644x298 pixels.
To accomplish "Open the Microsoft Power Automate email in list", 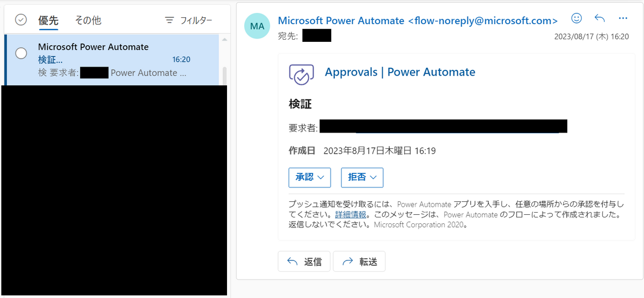I will [x=112, y=60].
